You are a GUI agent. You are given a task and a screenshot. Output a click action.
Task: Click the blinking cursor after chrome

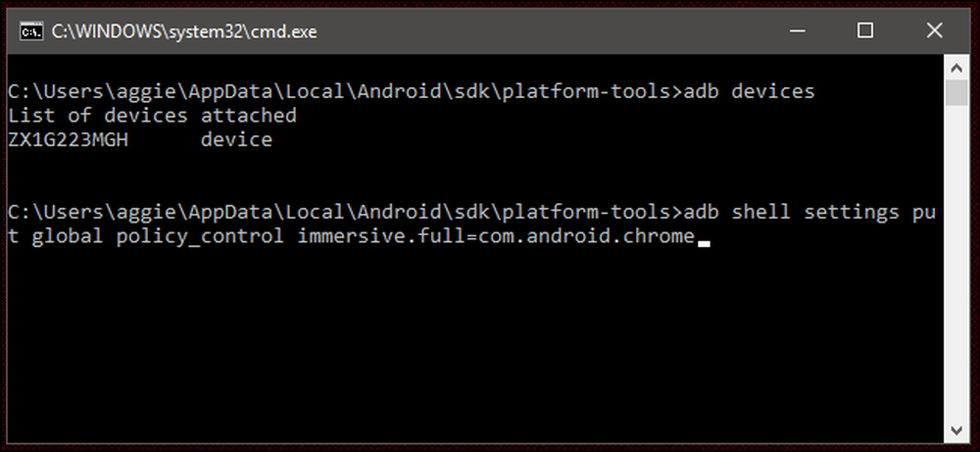[x=704, y=244]
